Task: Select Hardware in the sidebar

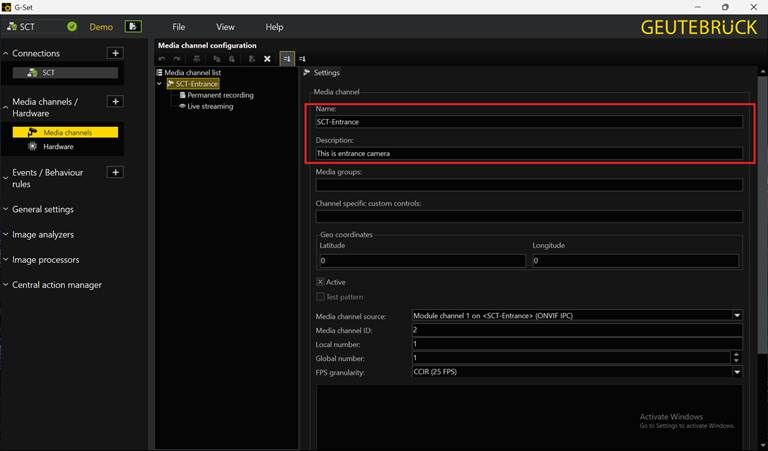Action: pyautogui.click(x=58, y=147)
